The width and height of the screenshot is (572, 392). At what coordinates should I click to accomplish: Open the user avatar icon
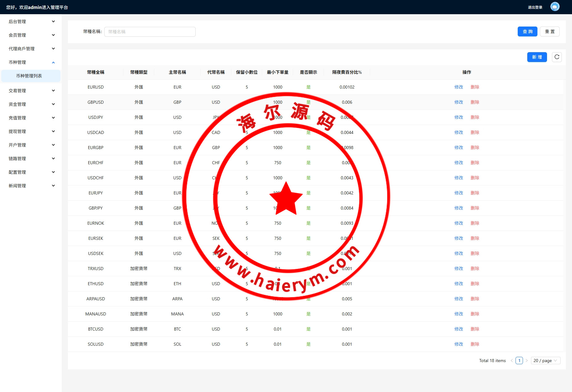(x=555, y=7)
